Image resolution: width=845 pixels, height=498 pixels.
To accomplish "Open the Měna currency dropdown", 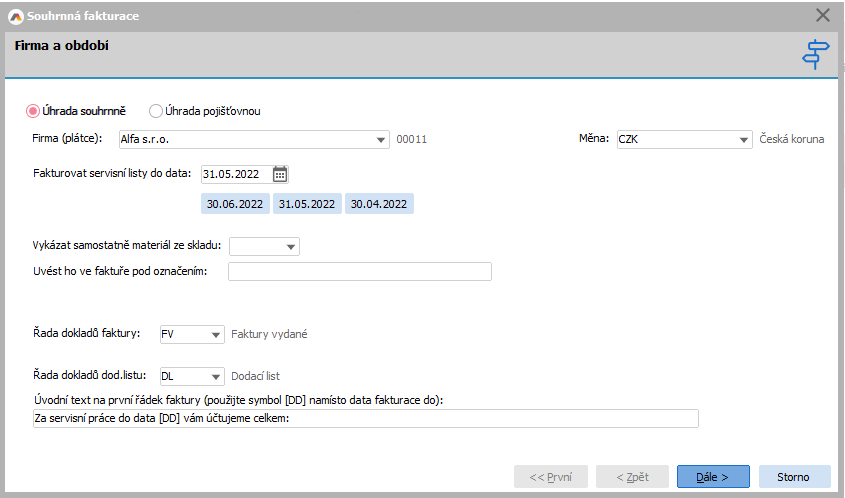I will (744, 140).
